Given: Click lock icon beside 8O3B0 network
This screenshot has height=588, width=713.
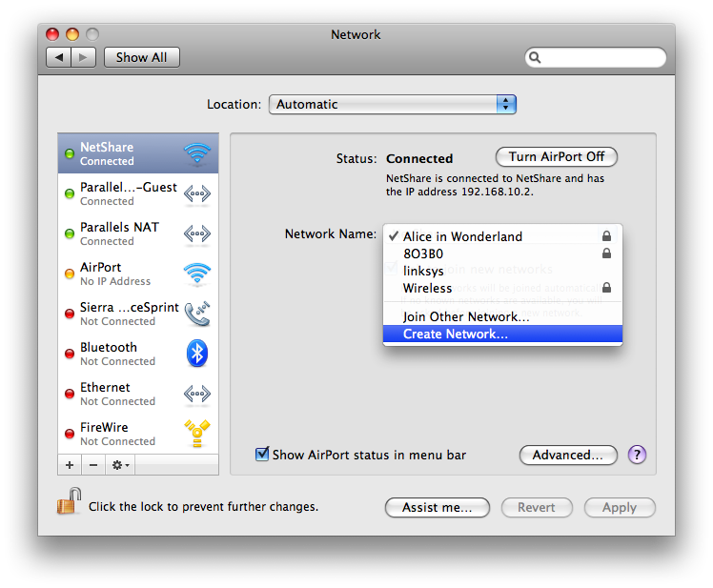Looking at the screenshot, I should [606, 253].
